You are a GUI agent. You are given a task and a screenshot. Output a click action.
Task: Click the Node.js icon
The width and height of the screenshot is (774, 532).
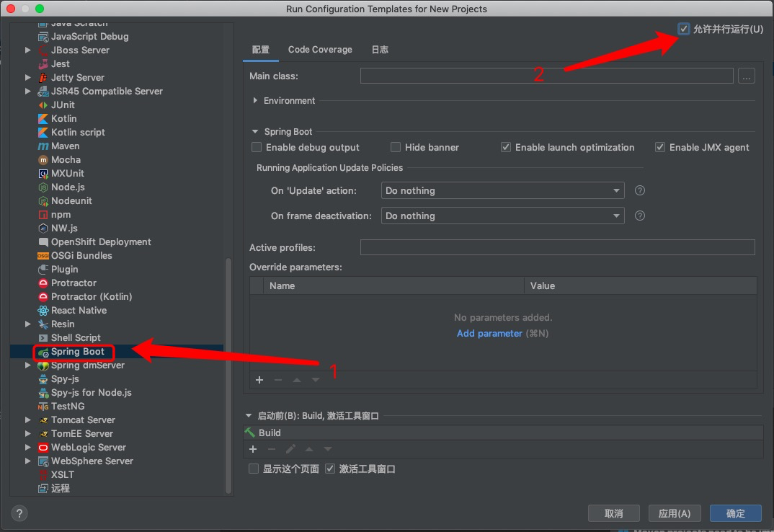click(43, 187)
